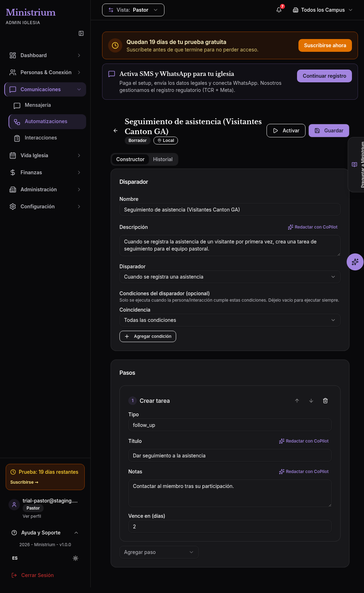Viewport: 364px width, 593px height.
Task: Open the Disparador trigger dropdown
Action: (x=230, y=277)
